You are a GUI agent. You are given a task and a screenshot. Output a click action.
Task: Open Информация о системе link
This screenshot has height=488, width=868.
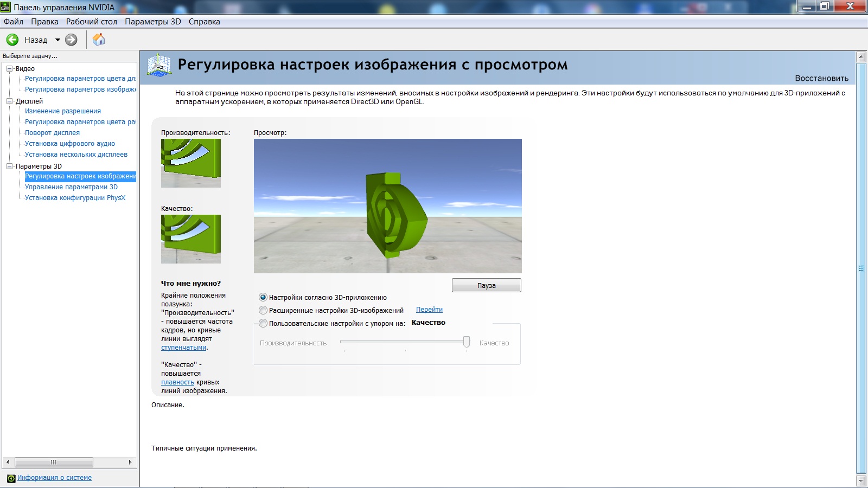(54, 478)
